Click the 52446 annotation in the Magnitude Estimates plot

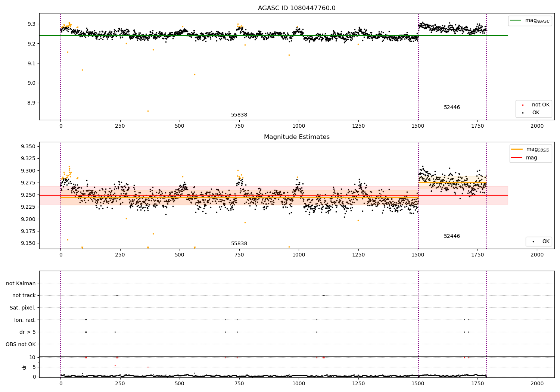coord(452,236)
